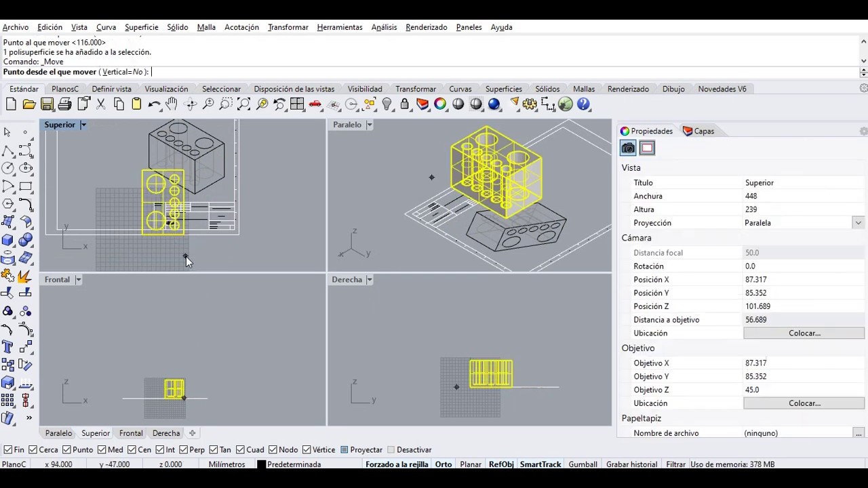Open the Paralelo viewport title dropdown
The image size is (868, 488).
370,125
